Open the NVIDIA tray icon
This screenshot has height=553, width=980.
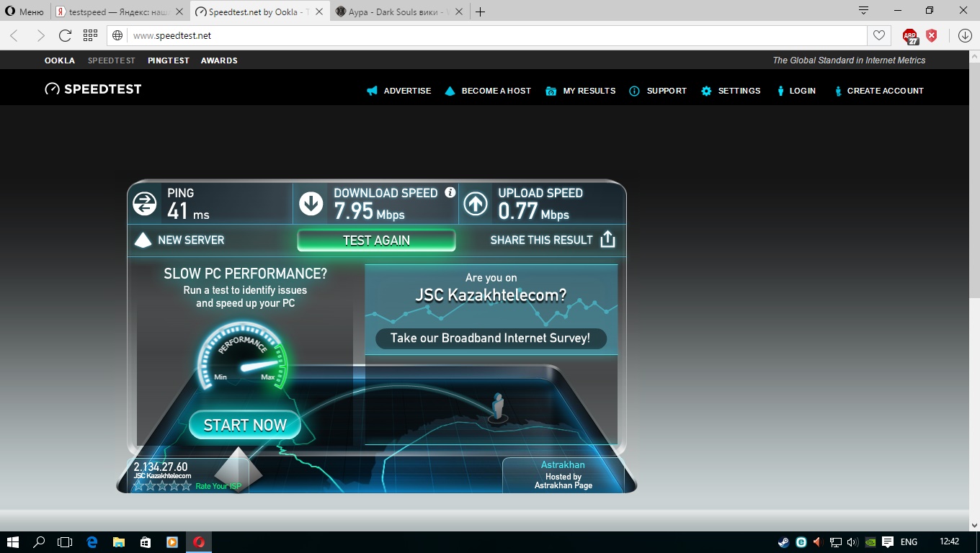click(x=870, y=542)
